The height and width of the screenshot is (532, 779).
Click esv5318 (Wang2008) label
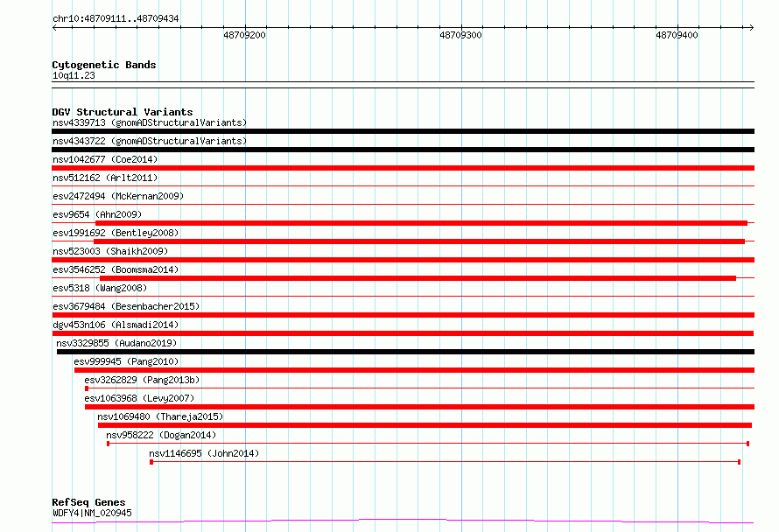click(x=100, y=288)
